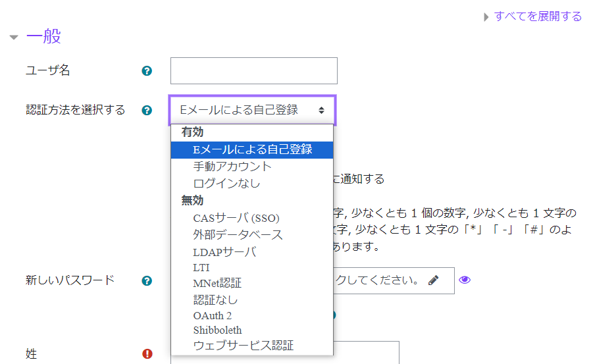Click the 新しいパスワード label

point(70,280)
